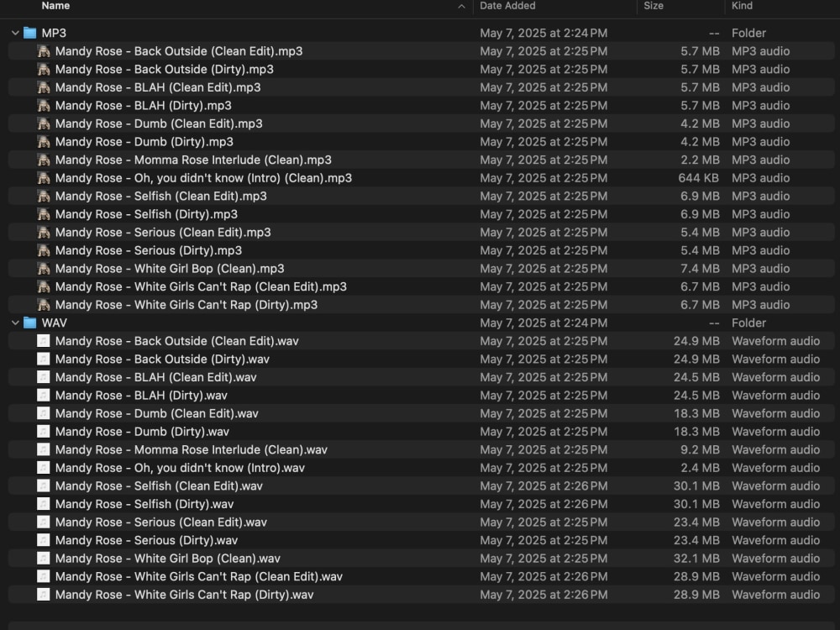Viewport: 840px width, 630px height.
Task: Click the icon of Dumb (Clean Edit).mp3
Action: pyautogui.click(x=44, y=123)
